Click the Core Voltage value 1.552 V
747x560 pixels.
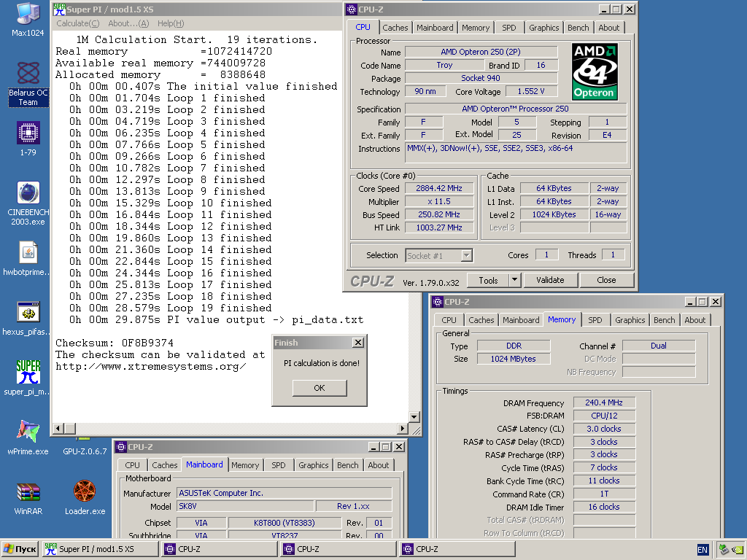pyautogui.click(x=531, y=91)
